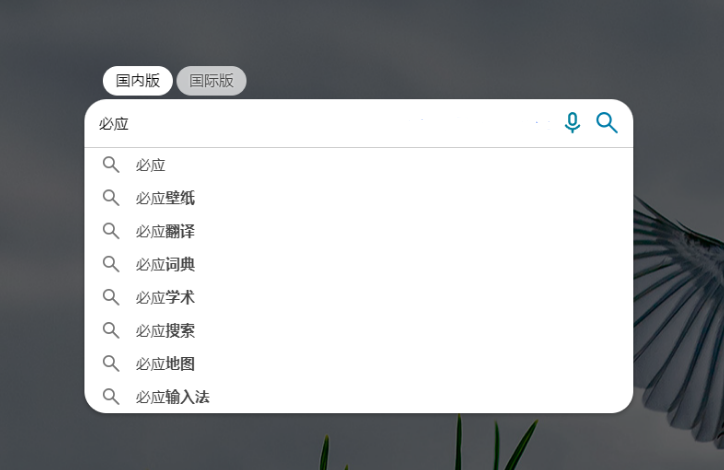This screenshot has width=724, height=470.
Task: Click magnifier icon beside 必应壁纸 suggestion
Action: 111,198
